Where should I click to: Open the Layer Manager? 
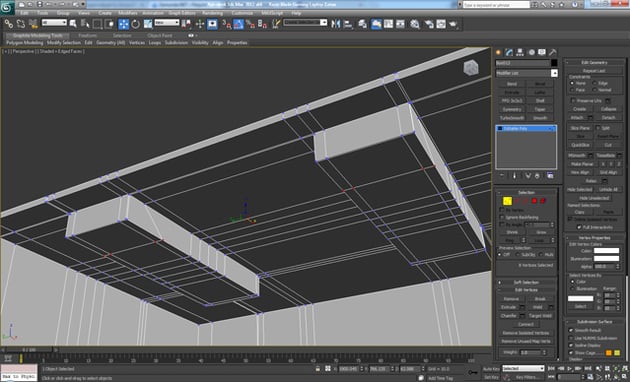tap(362, 24)
